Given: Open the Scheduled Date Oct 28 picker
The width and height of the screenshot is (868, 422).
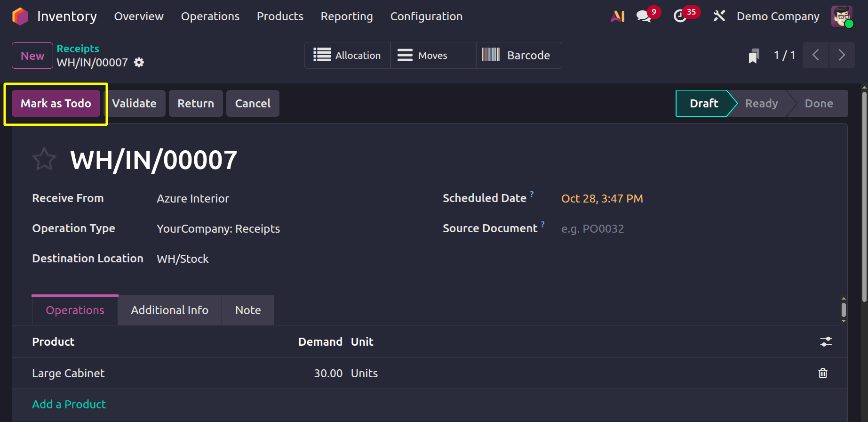Looking at the screenshot, I should click(x=602, y=198).
